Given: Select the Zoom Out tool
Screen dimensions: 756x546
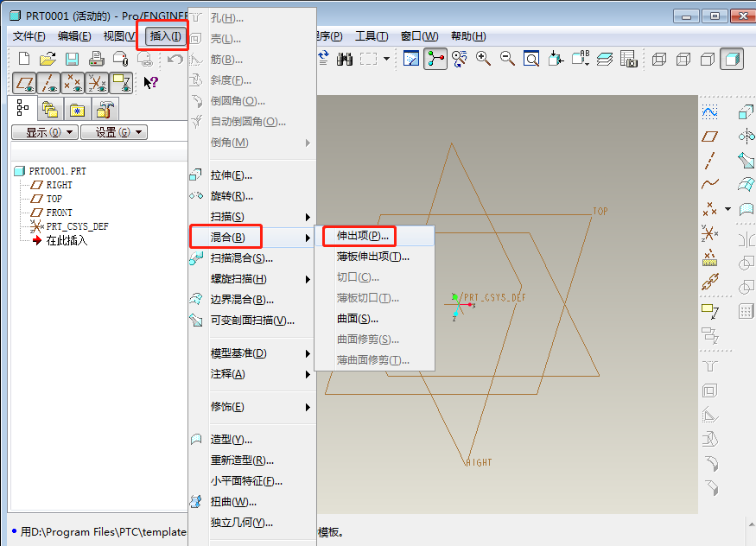Looking at the screenshot, I should click(506, 59).
